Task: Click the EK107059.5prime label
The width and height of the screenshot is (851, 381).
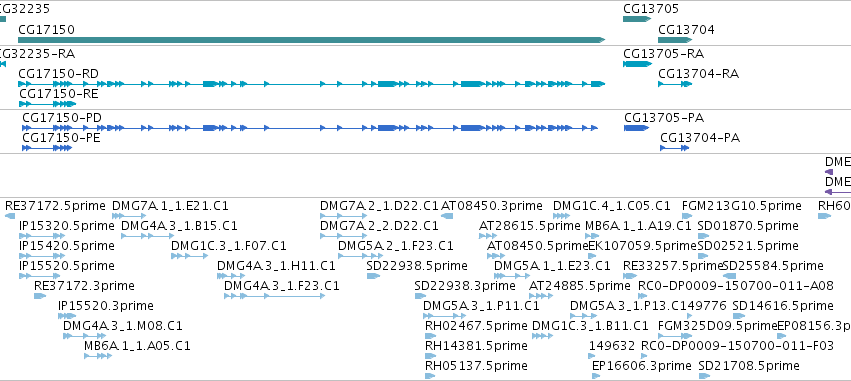Action: (x=643, y=246)
